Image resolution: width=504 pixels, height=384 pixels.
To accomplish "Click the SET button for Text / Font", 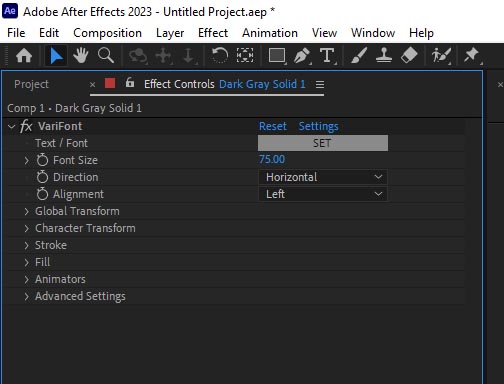I will point(323,143).
